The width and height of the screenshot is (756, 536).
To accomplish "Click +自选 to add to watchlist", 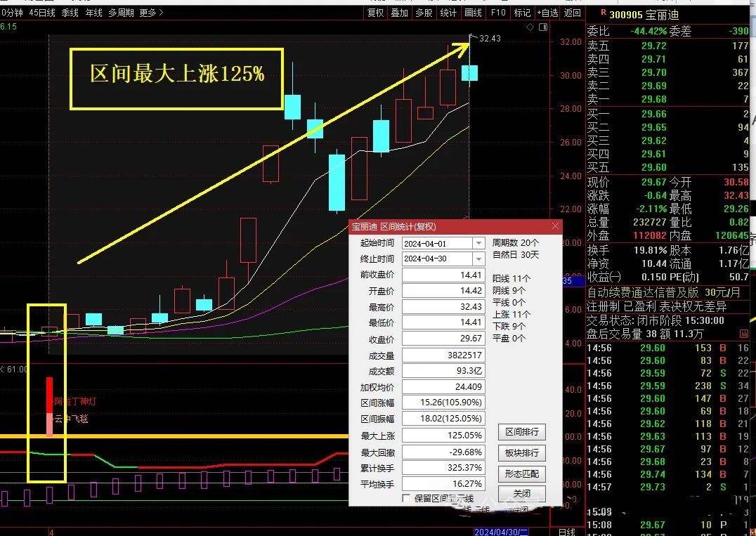I will pos(547,13).
